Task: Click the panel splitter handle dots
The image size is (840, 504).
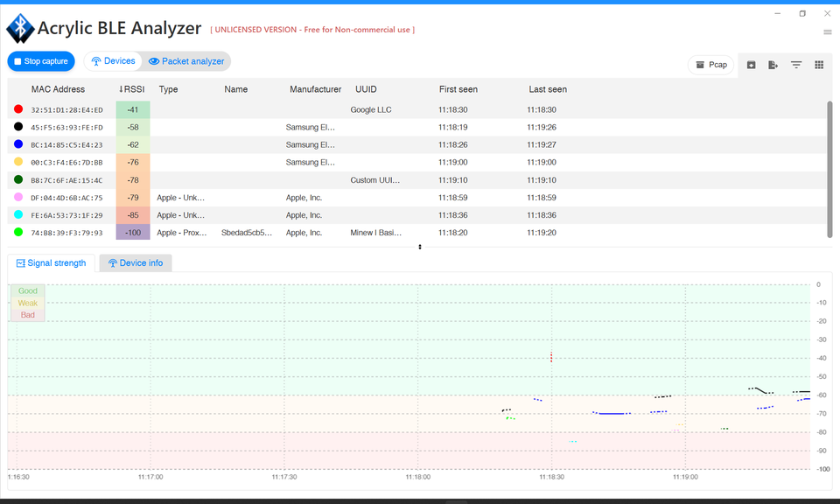Action: pos(420,247)
